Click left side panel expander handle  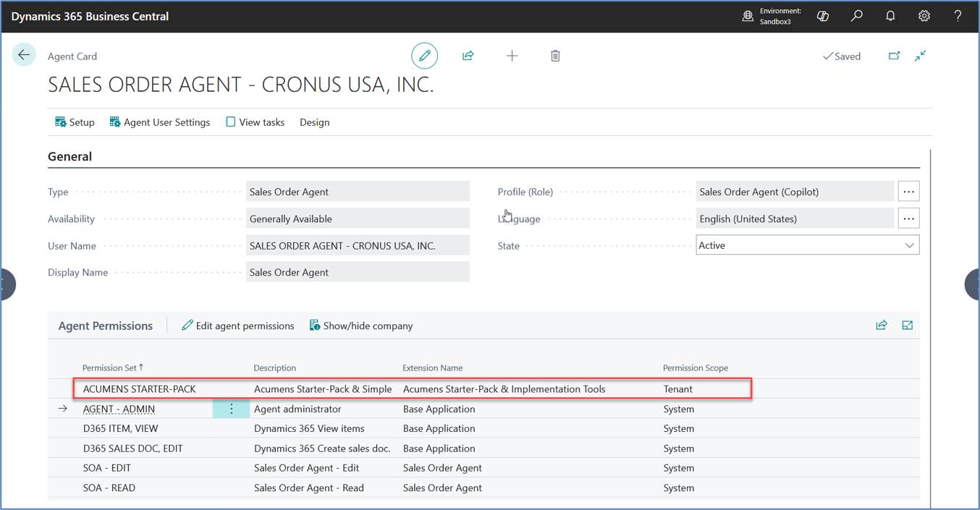[x=7, y=284]
